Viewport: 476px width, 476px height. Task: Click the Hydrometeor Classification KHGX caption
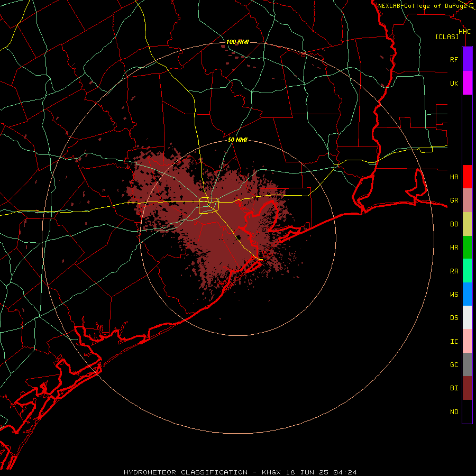(240, 472)
